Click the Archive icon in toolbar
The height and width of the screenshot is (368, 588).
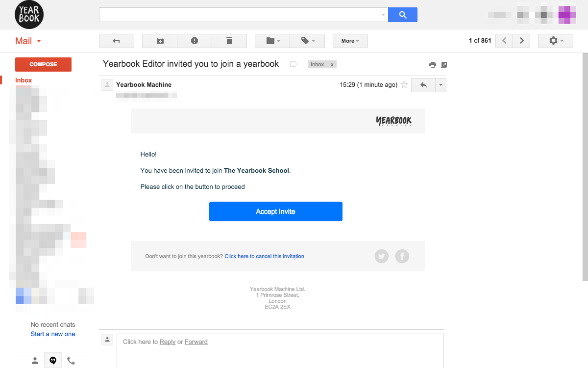coord(160,41)
